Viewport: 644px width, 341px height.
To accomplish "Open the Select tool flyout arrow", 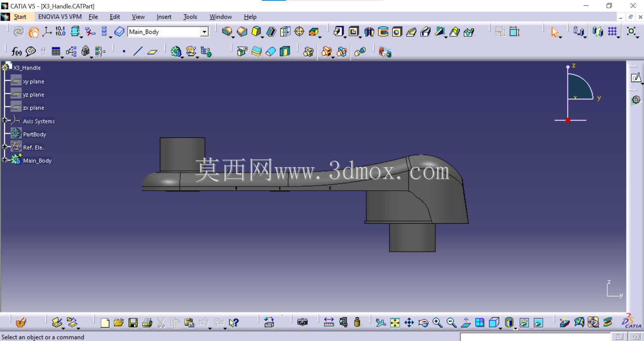I will pos(561,37).
